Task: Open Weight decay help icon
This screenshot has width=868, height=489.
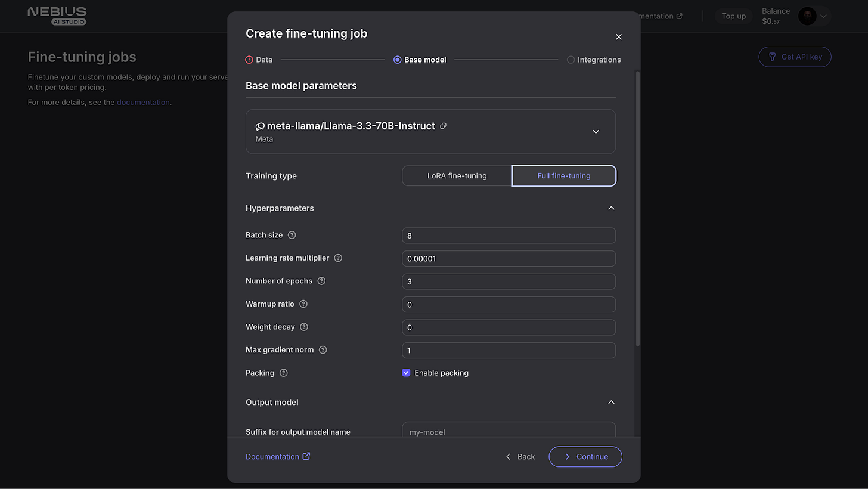Action: (x=304, y=327)
